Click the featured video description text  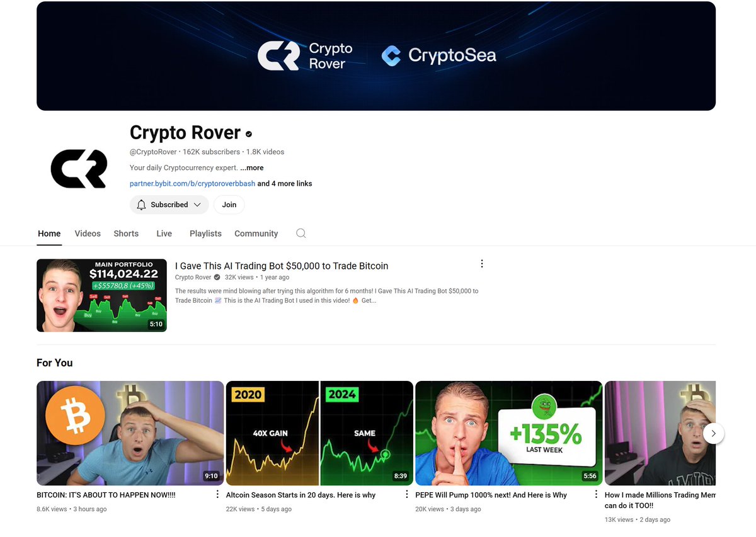coord(326,296)
